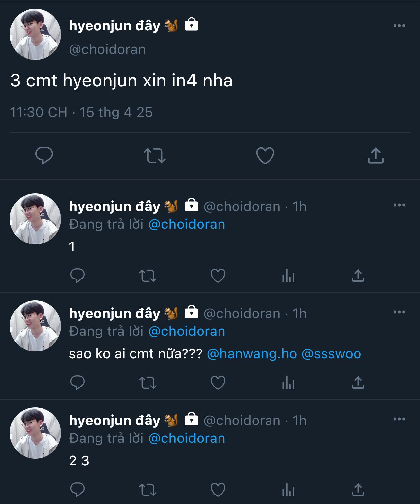420x504 pixels.
Task: Like the 'sao ko ai cmt nữa' reply
Action: pos(218,383)
